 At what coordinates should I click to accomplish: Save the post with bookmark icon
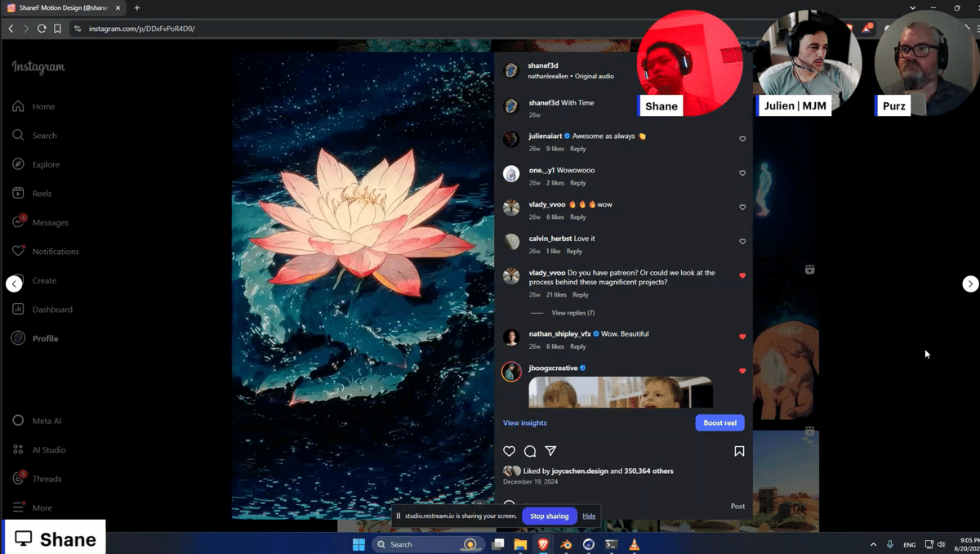(x=739, y=451)
